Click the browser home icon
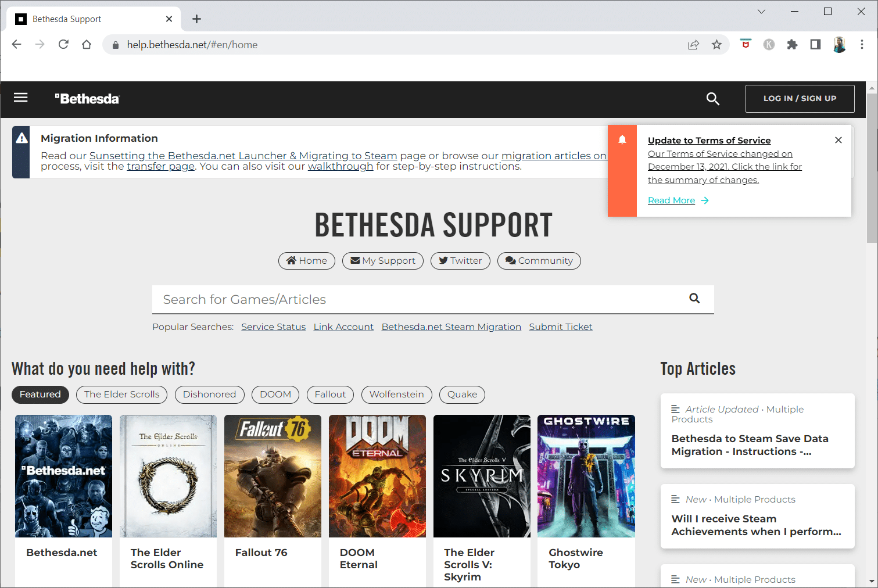Viewport: 878px width, 588px height. pyautogui.click(x=87, y=45)
